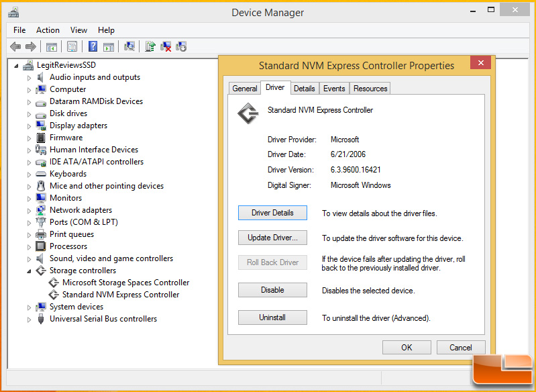Screen dimensions: 536x392
Task: Expand the Disk drives node
Action: click(29, 114)
